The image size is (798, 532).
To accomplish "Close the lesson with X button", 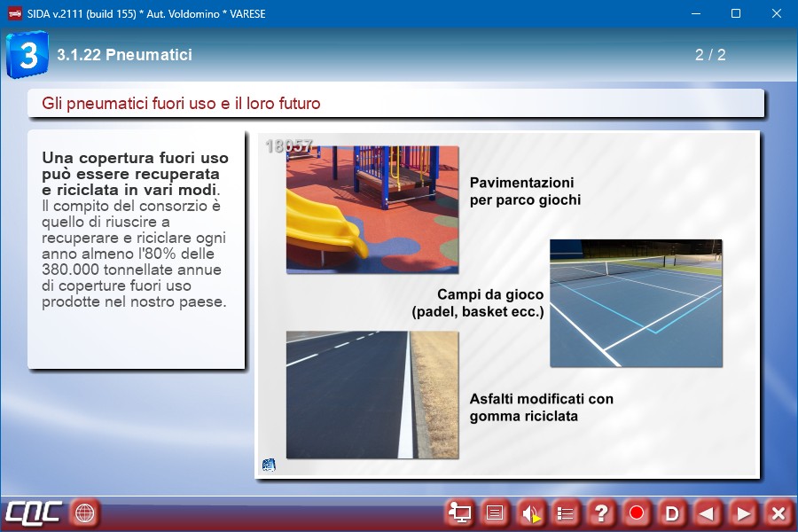I will pyautogui.click(x=778, y=512).
